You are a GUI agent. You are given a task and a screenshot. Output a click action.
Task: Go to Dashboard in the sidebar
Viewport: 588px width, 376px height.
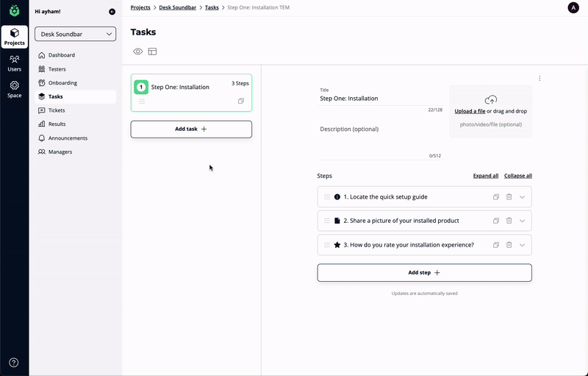pos(76,55)
